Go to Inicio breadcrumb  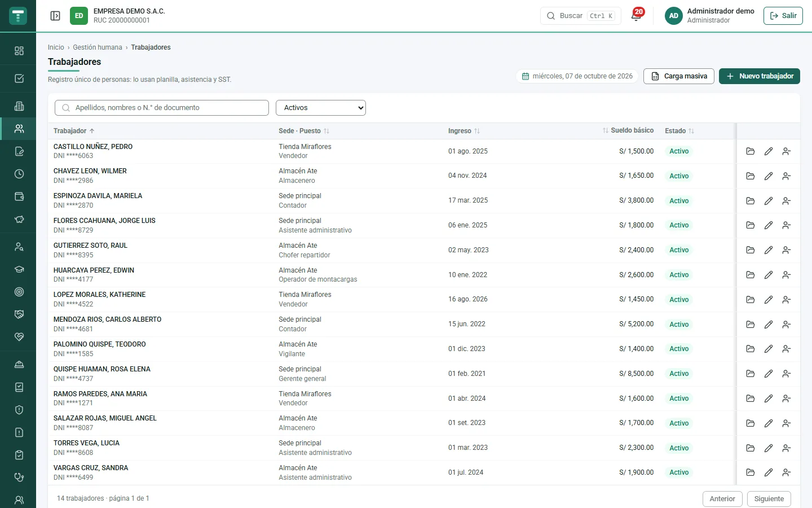click(x=56, y=47)
